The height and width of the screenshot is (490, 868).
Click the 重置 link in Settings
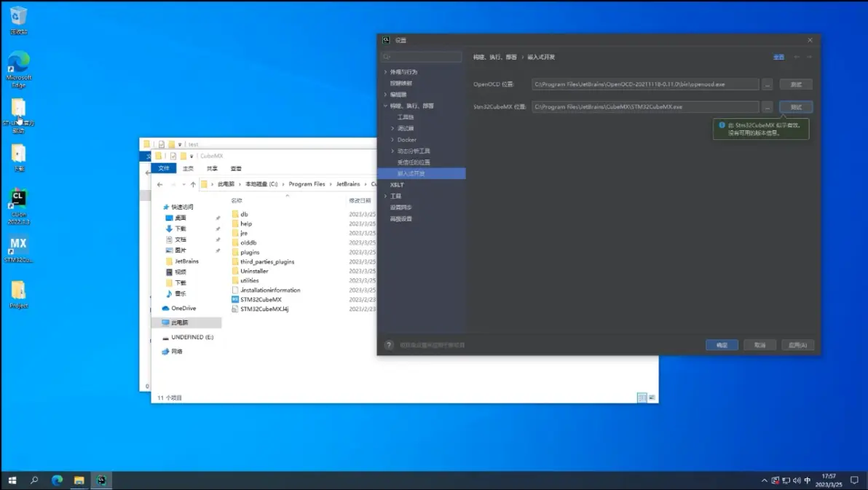point(778,57)
